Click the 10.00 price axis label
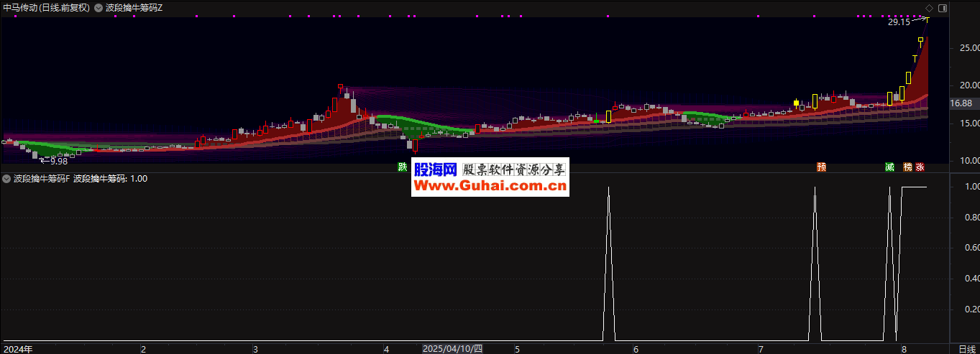 pos(970,160)
